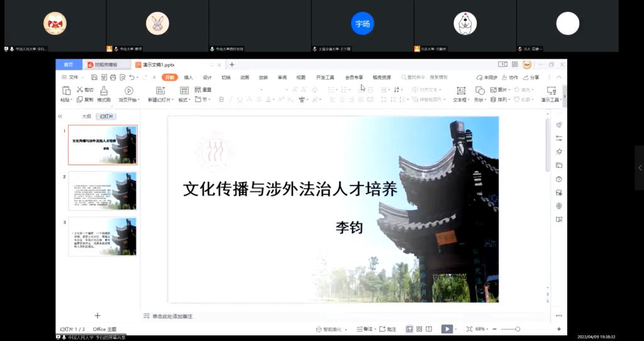Open the 文件 file menu dropdown
The height and width of the screenshot is (341, 644).
[x=73, y=77]
